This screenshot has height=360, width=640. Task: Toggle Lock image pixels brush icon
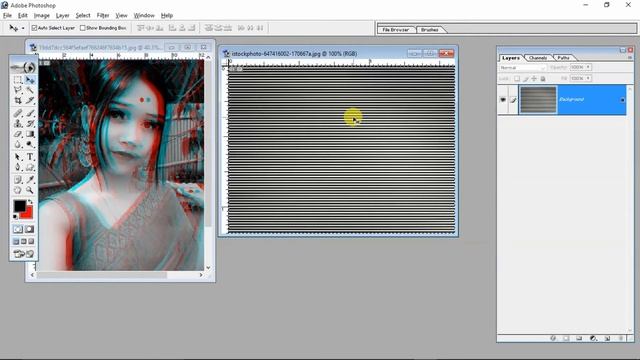click(526, 78)
